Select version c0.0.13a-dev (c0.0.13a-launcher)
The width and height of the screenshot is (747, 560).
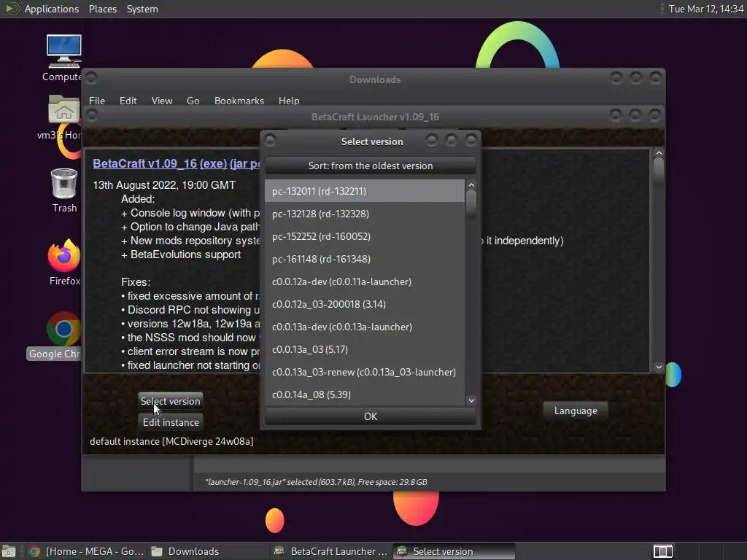(365, 327)
